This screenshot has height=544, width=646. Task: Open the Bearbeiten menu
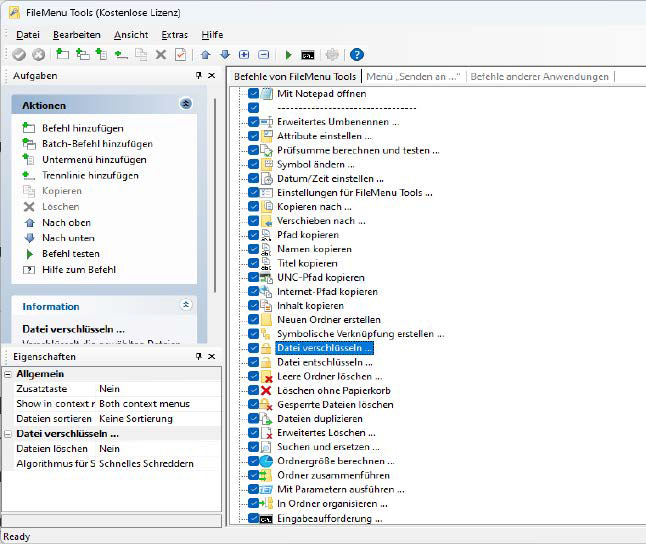click(77, 35)
